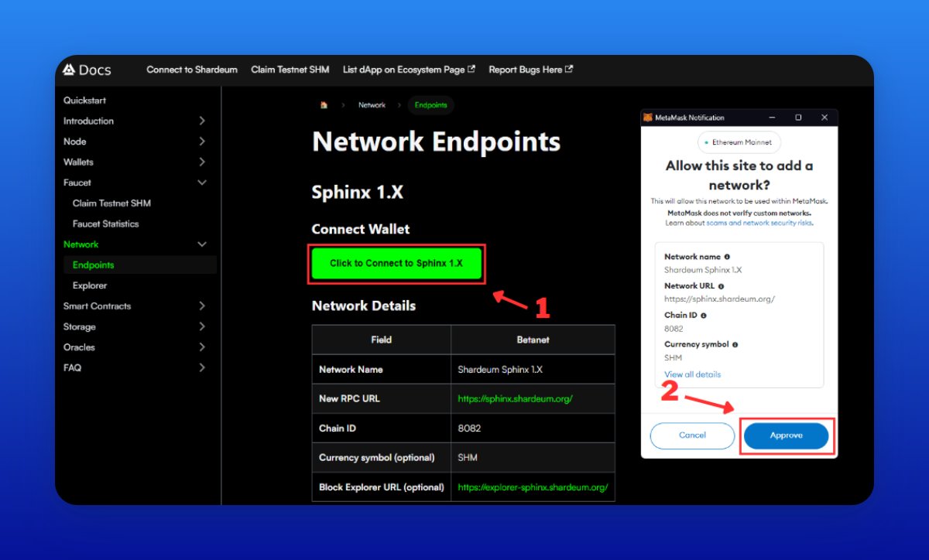929x560 pixels.
Task: Expand the Storage sidebar section
Action: coord(201,326)
